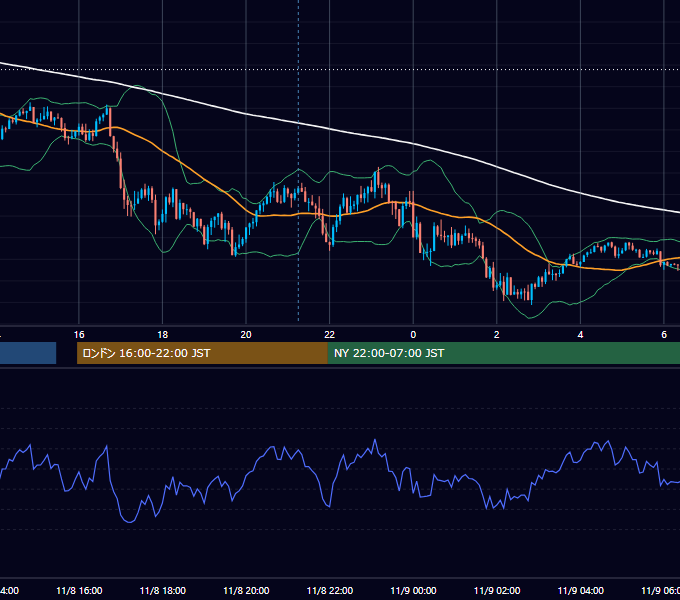Image resolution: width=680 pixels, height=600 pixels.
Task: Click the 11/9 02:00 date label
Action: point(497,591)
